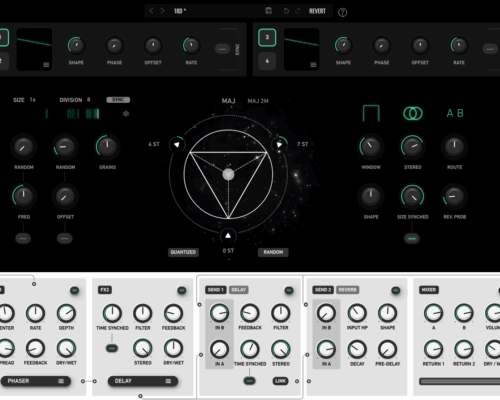Toggle the switch under SIZE SYNCHED
500x400 pixels.
[412, 238]
